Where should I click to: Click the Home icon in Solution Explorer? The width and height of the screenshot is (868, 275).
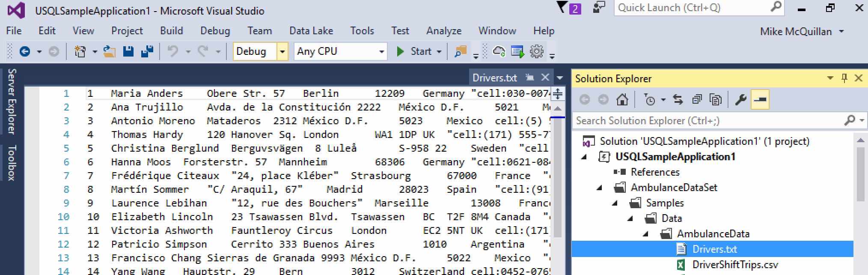[x=622, y=100]
